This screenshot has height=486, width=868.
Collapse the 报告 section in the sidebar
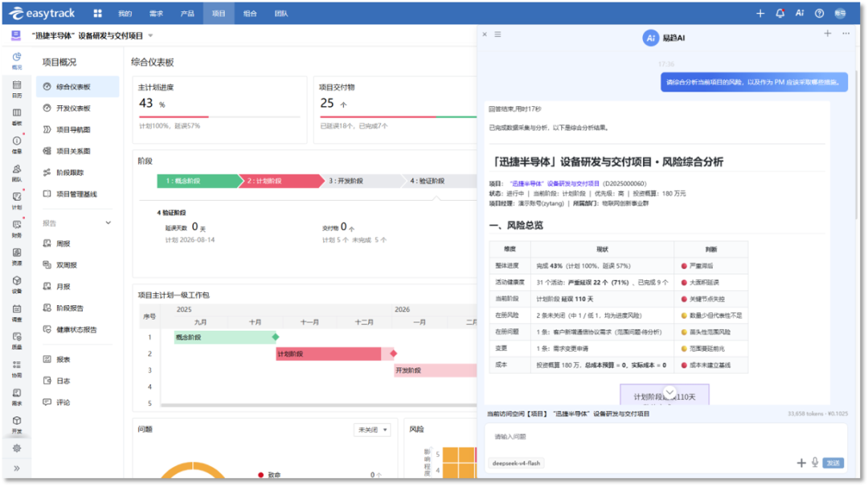[108, 223]
